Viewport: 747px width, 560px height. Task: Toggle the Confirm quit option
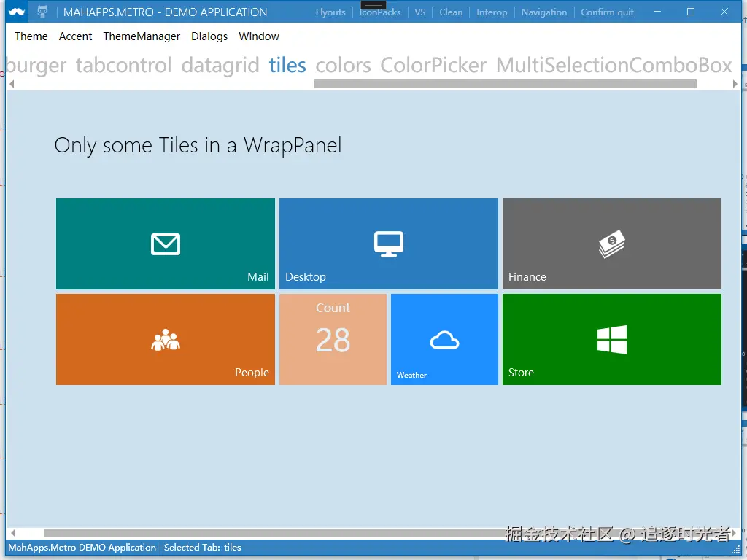607,12
